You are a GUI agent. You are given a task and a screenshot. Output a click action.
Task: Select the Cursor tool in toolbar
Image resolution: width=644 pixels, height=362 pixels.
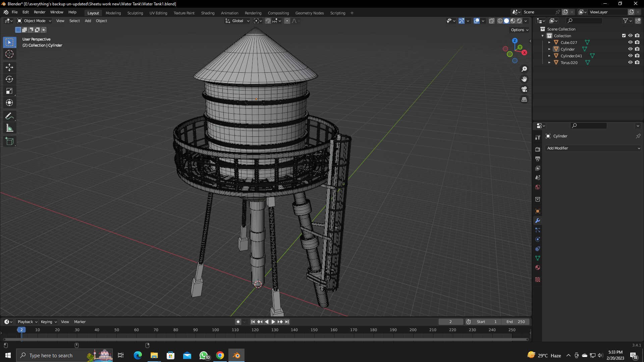[x=9, y=54]
